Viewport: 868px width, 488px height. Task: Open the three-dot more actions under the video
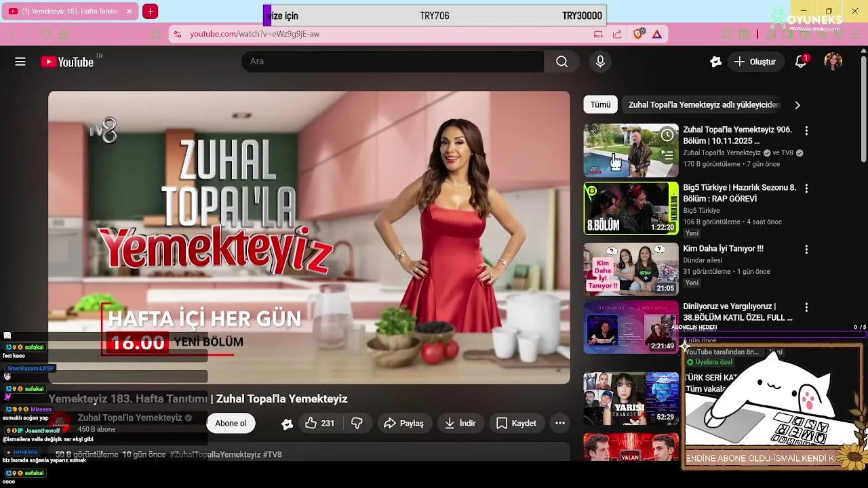[560, 423]
